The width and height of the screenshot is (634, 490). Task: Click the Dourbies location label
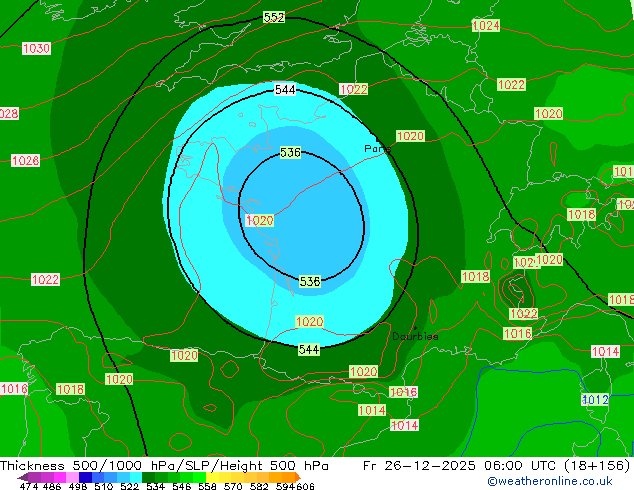pyautogui.click(x=415, y=336)
